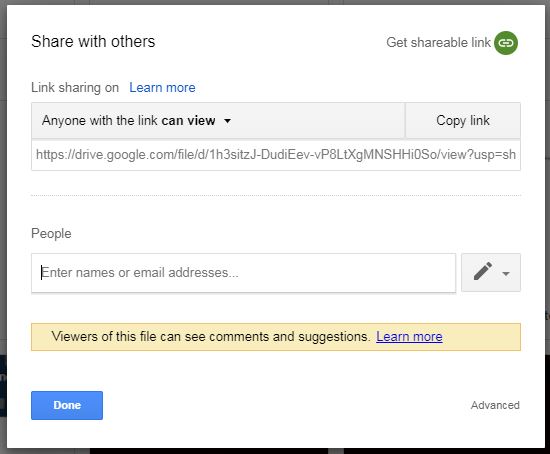The image size is (550, 454).
Task: Click the 'Share with others' heading
Action: coord(93,41)
